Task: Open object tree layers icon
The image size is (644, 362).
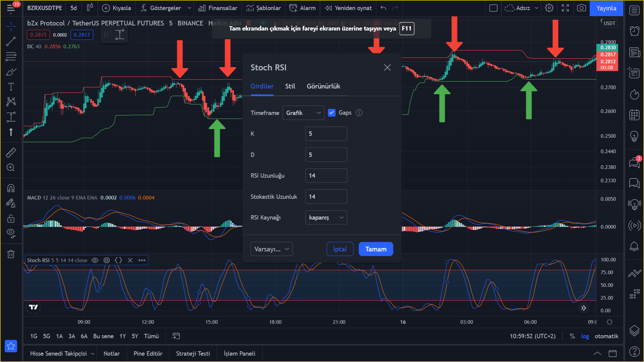Action: click(634, 331)
